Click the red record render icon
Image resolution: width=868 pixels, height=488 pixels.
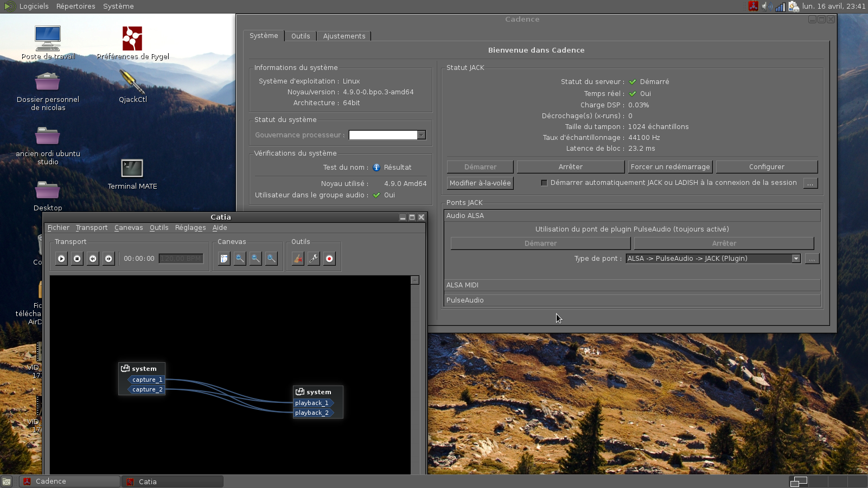tap(329, 259)
